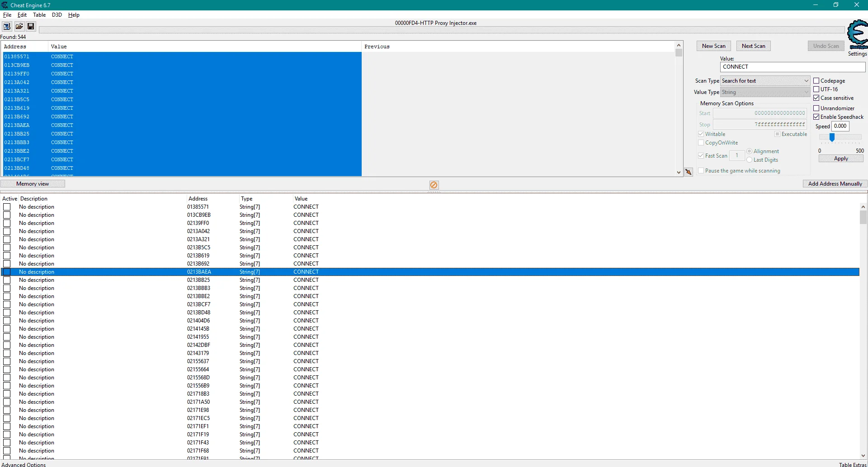The width and height of the screenshot is (868, 467).
Task: Toggle the UTF-16 checkbox
Action: (816, 89)
